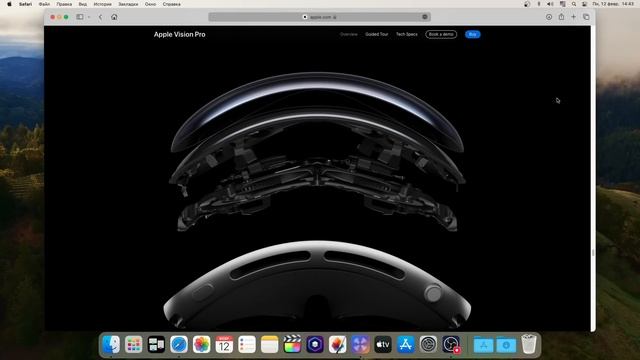Open the recorder app with red badge

(x=451, y=344)
